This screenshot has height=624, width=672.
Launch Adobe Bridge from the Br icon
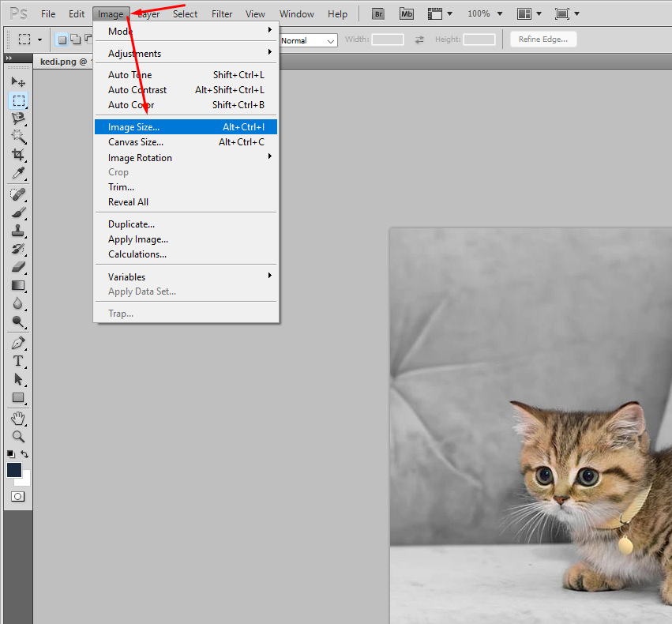377,14
